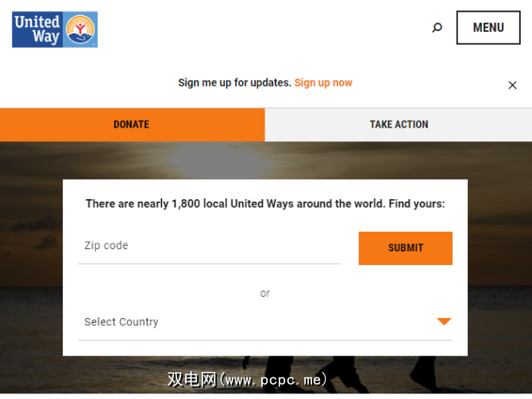Click the 'Find yours' heading text
Viewport: 532px width, 399px height.
417,204
